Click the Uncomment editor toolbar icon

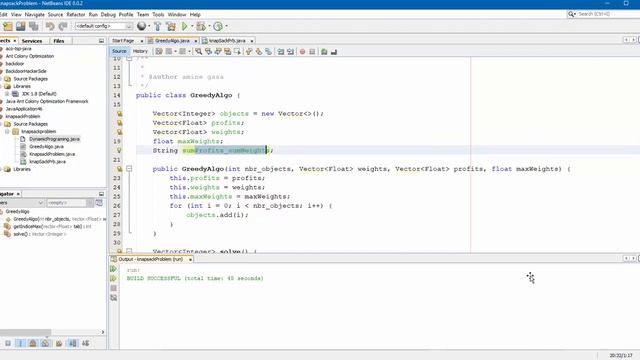tap(334, 52)
